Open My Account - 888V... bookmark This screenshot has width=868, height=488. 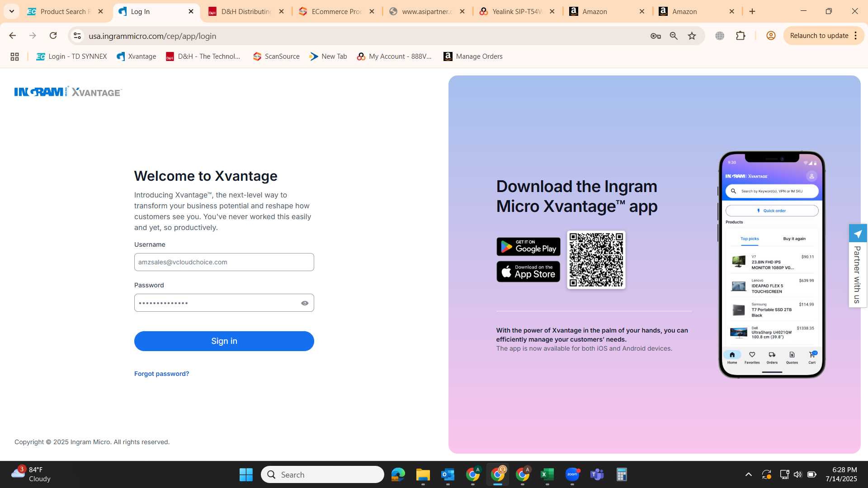click(394, 56)
